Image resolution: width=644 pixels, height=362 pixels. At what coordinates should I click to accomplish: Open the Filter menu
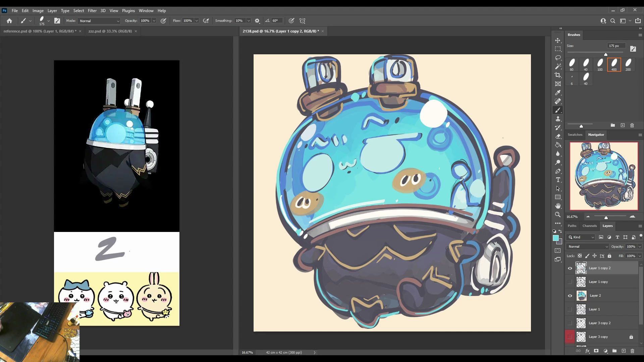point(92,11)
